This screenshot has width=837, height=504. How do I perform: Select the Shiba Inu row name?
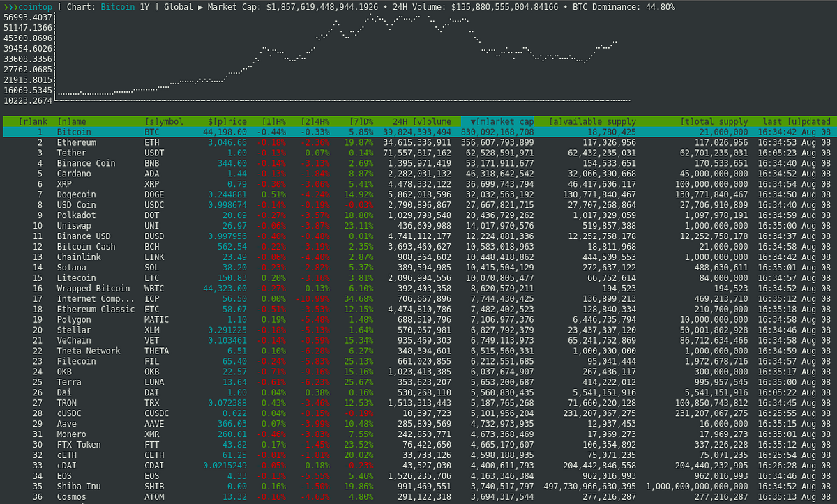[79, 487]
